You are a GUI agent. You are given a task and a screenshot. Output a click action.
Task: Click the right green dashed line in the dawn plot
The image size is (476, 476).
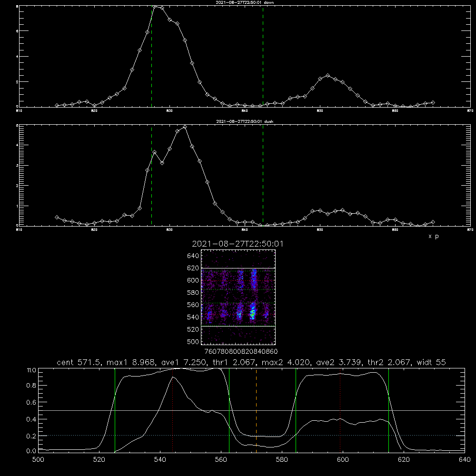263,56
